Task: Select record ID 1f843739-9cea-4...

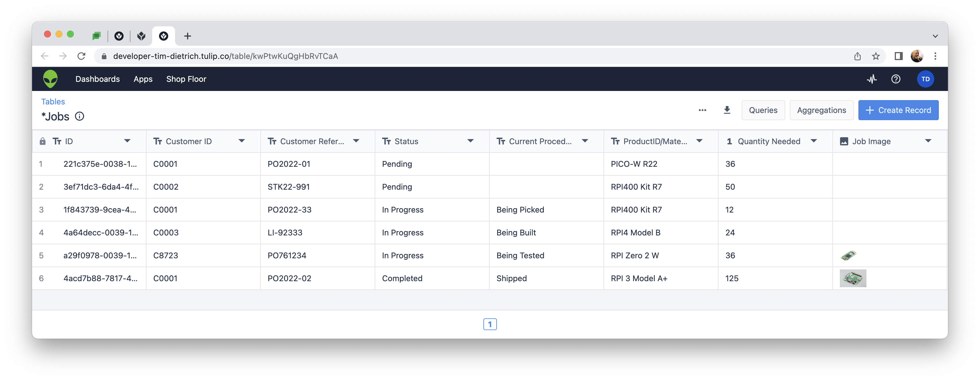Action: [100, 209]
